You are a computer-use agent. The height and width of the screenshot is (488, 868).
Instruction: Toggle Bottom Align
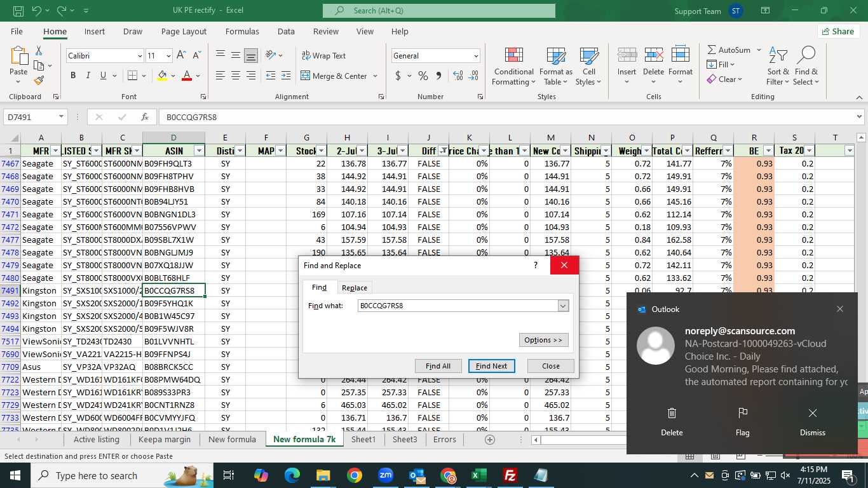tap(251, 55)
